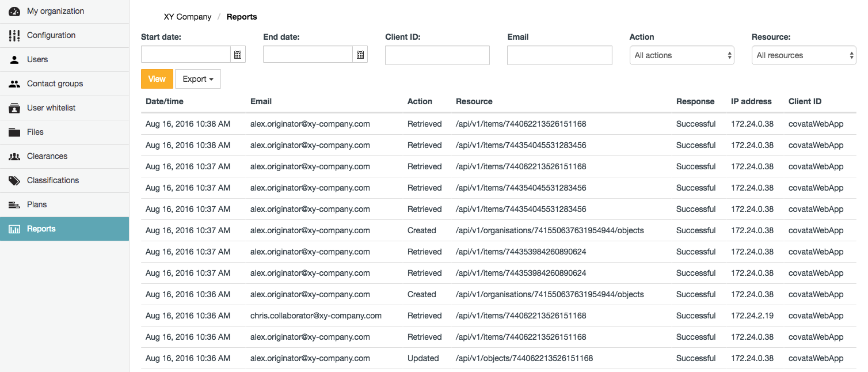Expand the All actions dropdown
Screen dimensions: 868x372
[682, 55]
